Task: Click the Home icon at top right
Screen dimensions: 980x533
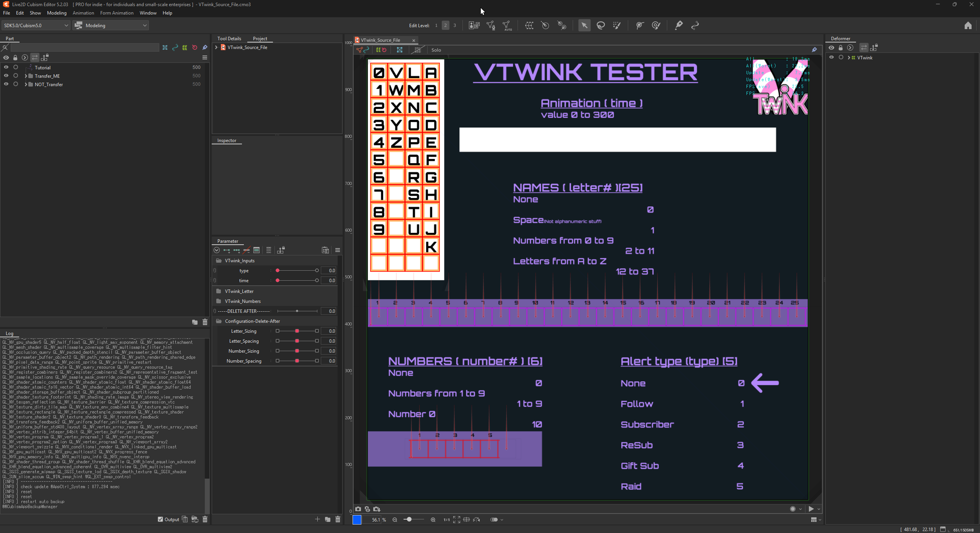Action: (968, 25)
